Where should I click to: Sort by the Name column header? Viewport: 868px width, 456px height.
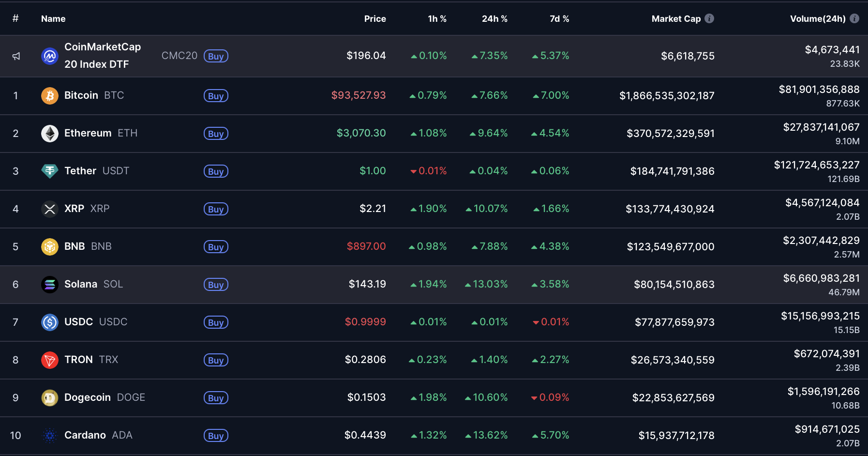[53, 19]
